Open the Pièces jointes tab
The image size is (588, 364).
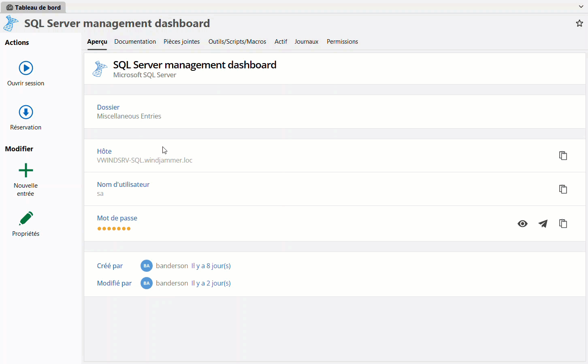pos(181,42)
